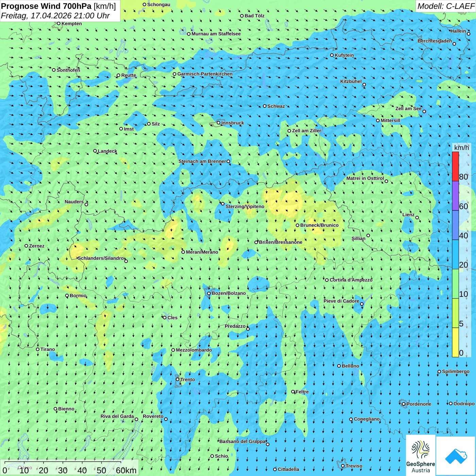476x476 pixels.
Task: Select the purple legend swatch for 60–80 km/h
Action: tap(455, 196)
